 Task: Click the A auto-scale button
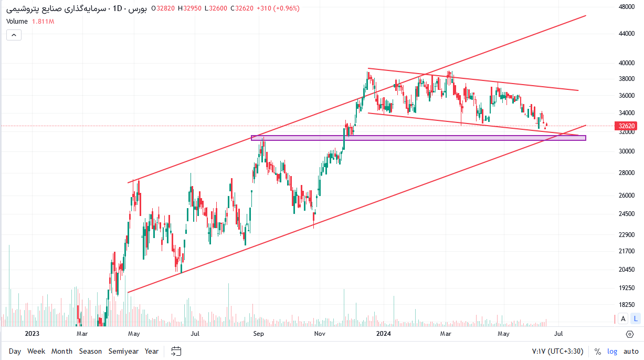point(623,318)
